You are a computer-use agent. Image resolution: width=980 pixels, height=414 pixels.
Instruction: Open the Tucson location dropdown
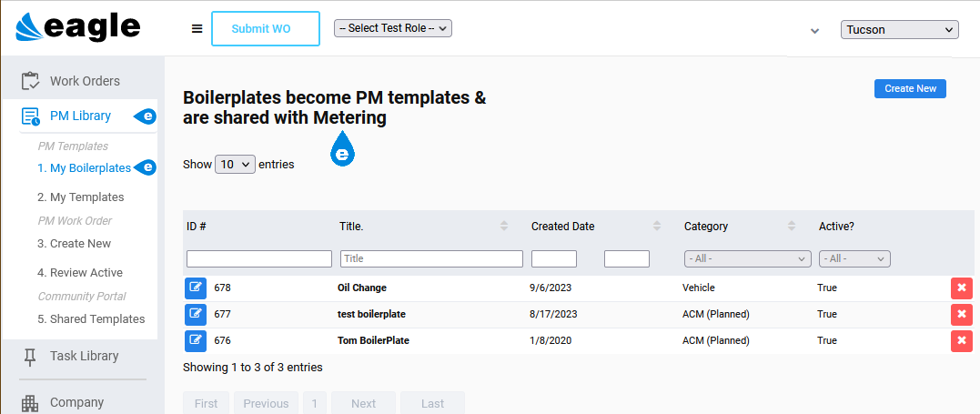(899, 29)
